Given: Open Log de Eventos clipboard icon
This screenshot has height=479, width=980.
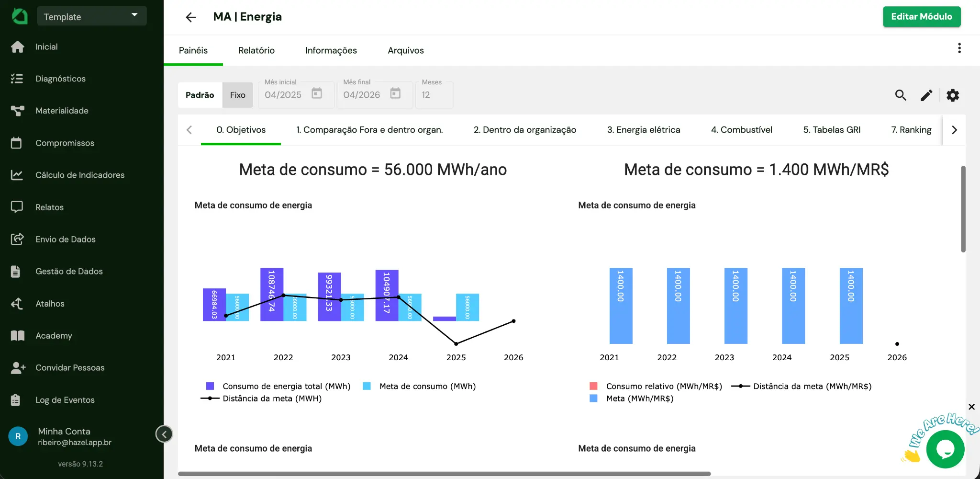Looking at the screenshot, I should tap(15, 400).
